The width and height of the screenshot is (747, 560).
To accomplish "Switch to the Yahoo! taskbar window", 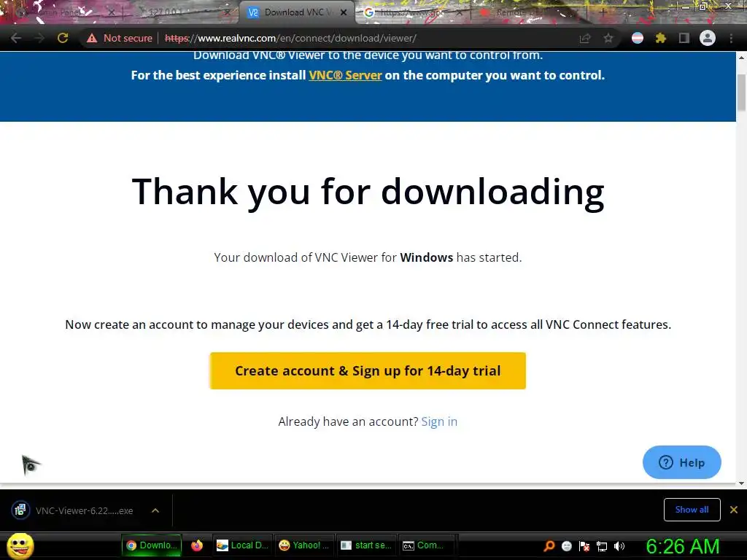I will (x=304, y=545).
